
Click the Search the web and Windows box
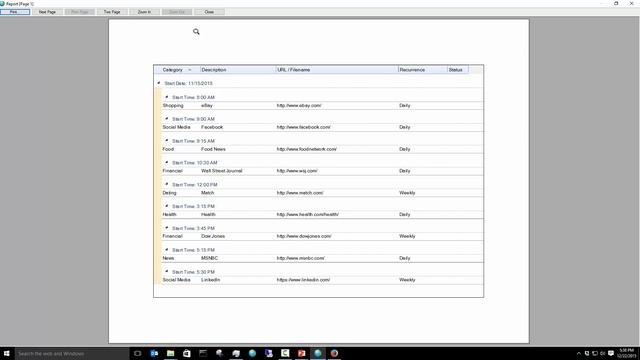(x=72, y=353)
